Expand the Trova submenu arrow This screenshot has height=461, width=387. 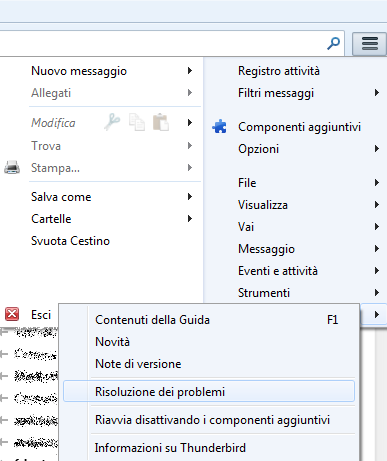[x=190, y=145]
